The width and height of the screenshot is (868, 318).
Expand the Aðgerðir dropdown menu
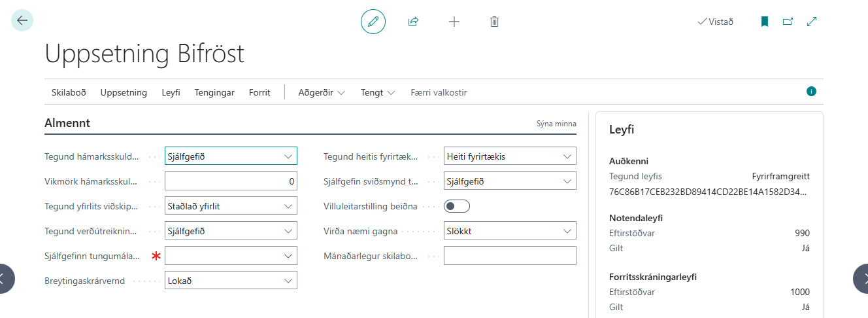click(x=322, y=92)
